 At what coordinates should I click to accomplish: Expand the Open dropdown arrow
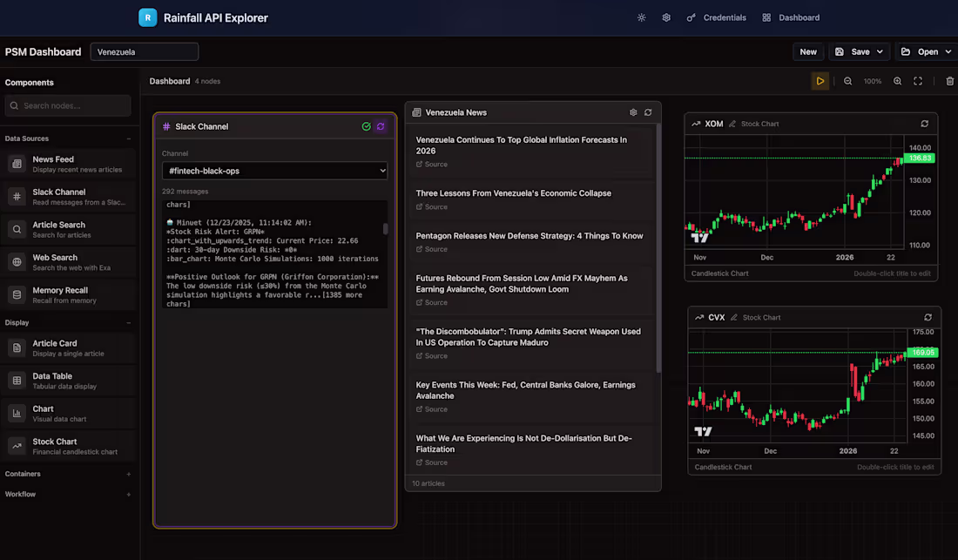click(x=948, y=52)
